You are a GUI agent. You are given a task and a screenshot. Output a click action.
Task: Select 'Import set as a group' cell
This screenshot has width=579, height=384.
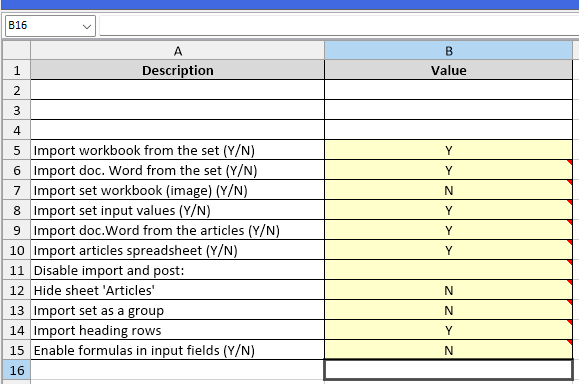coord(178,310)
